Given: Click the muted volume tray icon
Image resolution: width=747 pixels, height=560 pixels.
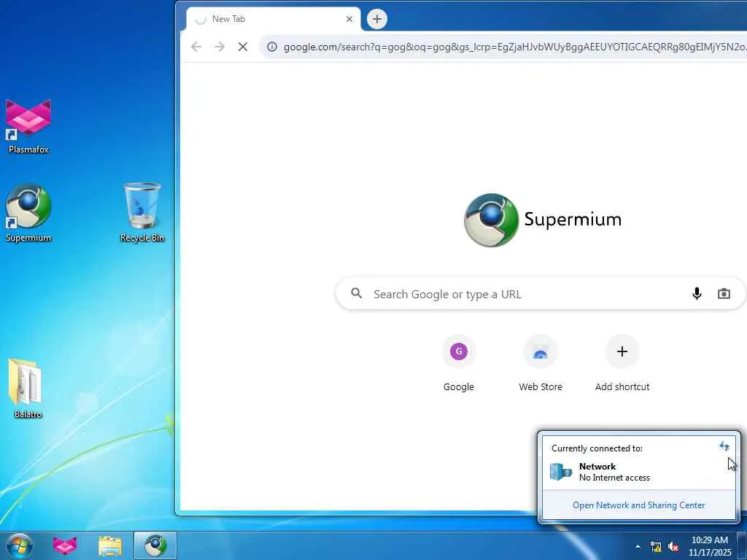Looking at the screenshot, I should click(x=673, y=547).
